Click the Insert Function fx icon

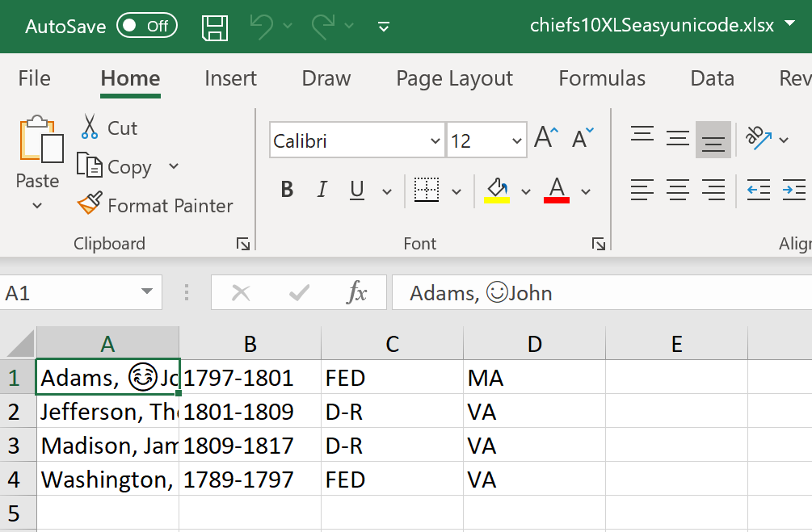pyautogui.click(x=357, y=293)
